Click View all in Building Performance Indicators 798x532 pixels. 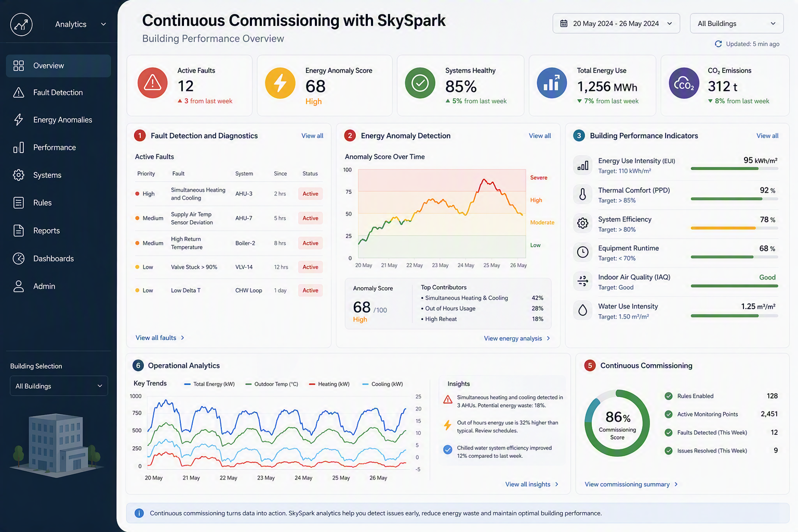[767, 136]
